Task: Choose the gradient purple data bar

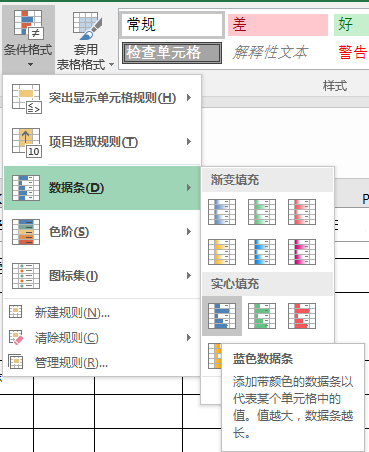Action: coord(302,252)
